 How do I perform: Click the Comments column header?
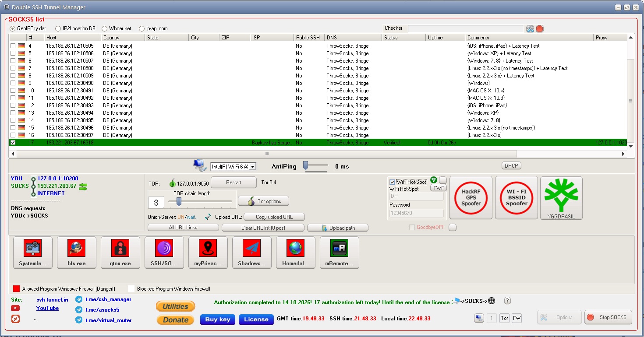[x=528, y=38]
